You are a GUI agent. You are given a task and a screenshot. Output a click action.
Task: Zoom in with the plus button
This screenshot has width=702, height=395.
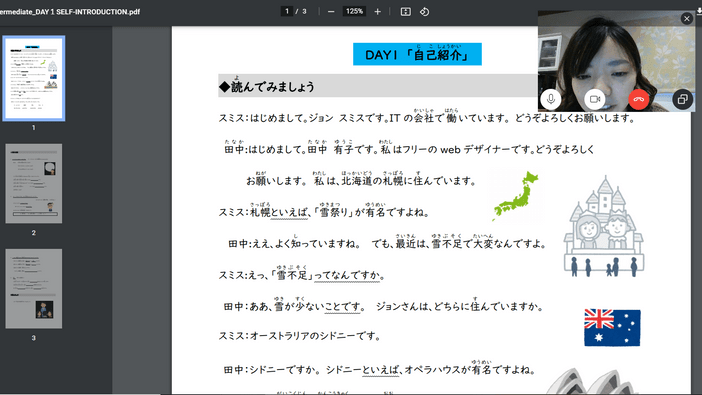tap(377, 12)
